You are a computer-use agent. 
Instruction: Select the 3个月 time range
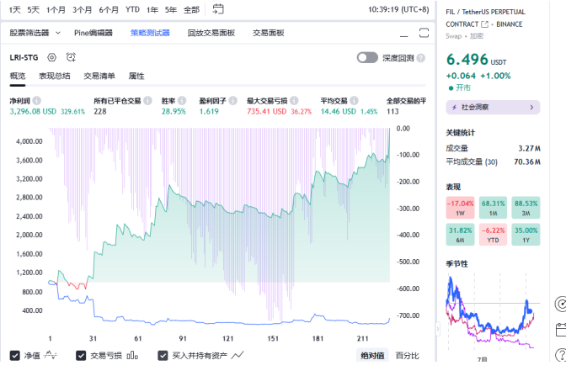(83, 9)
